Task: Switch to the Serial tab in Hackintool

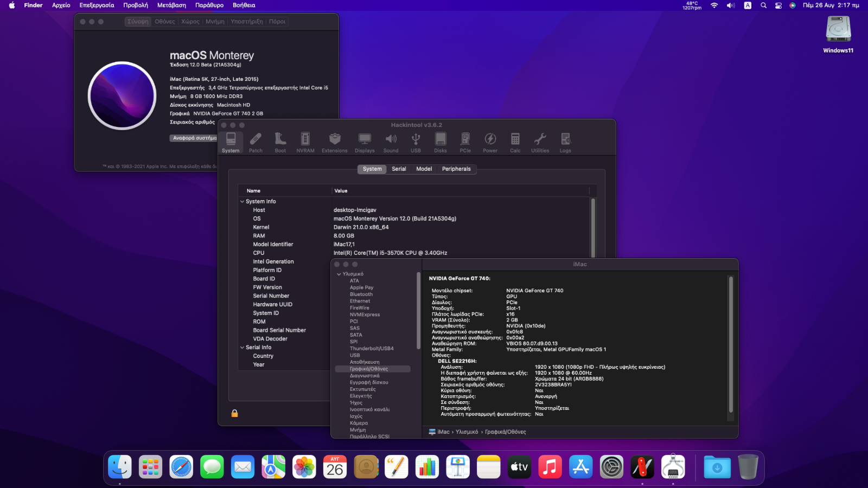Action: [399, 169]
